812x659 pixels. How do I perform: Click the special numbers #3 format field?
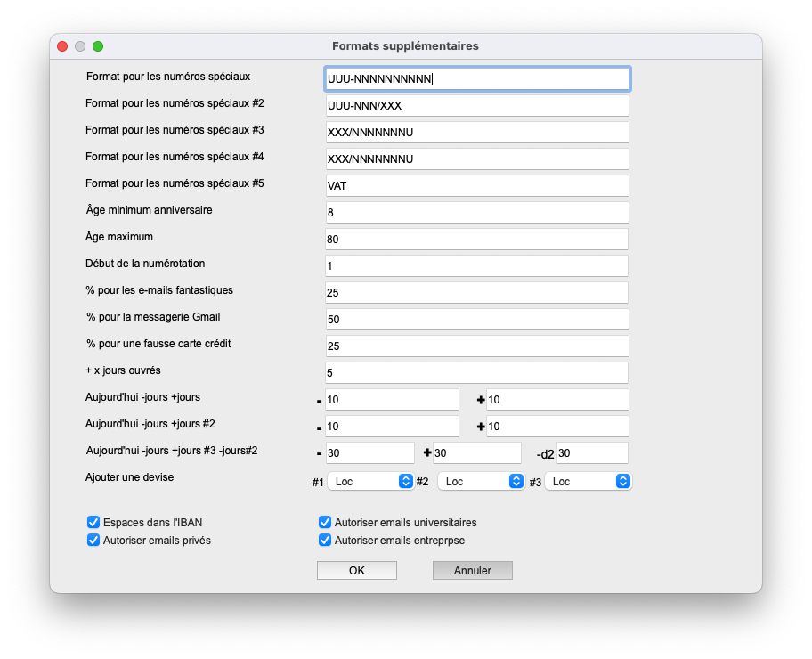477,132
